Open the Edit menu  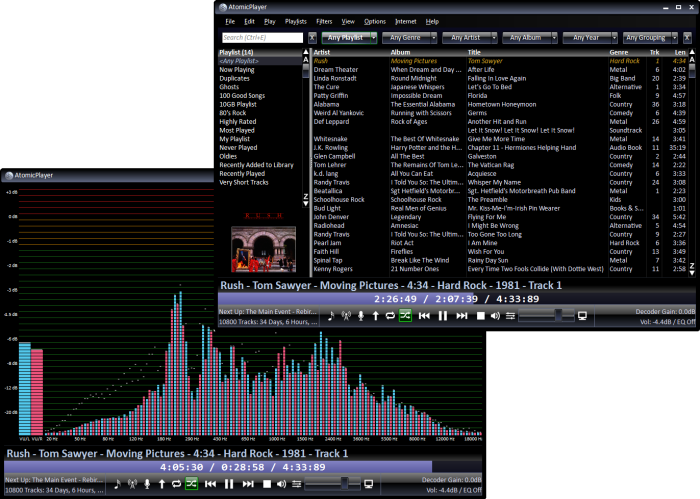click(249, 21)
